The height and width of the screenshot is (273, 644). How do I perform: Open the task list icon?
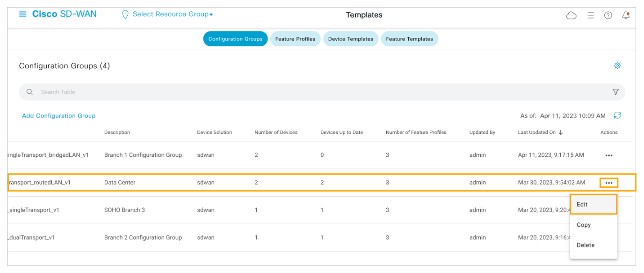tap(590, 15)
